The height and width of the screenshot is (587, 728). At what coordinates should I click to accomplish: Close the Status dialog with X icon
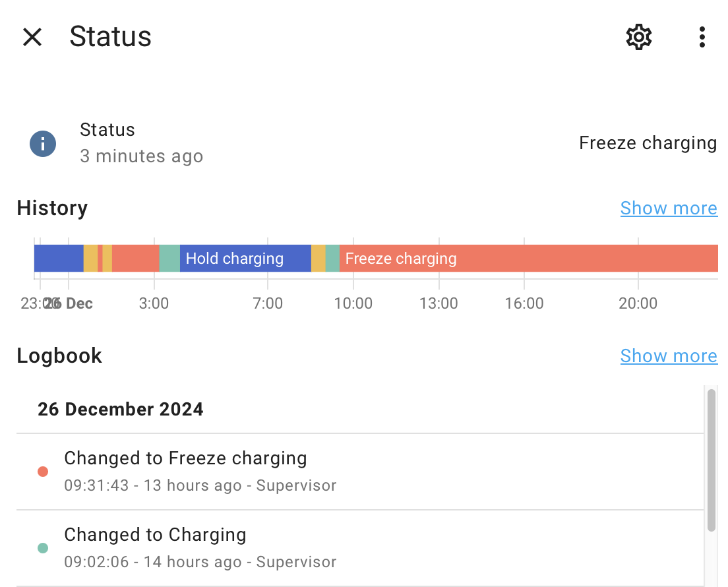click(32, 37)
